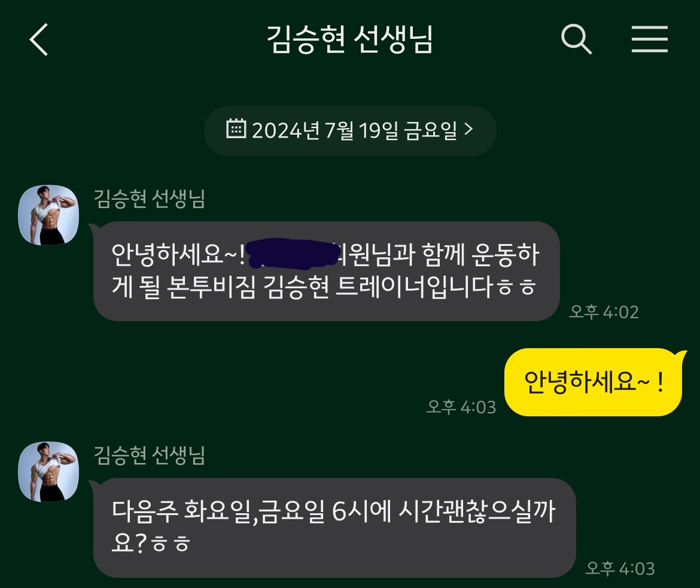
Task: Select the 본투비짐 trainer introduction message bubble
Action: click(326, 271)
